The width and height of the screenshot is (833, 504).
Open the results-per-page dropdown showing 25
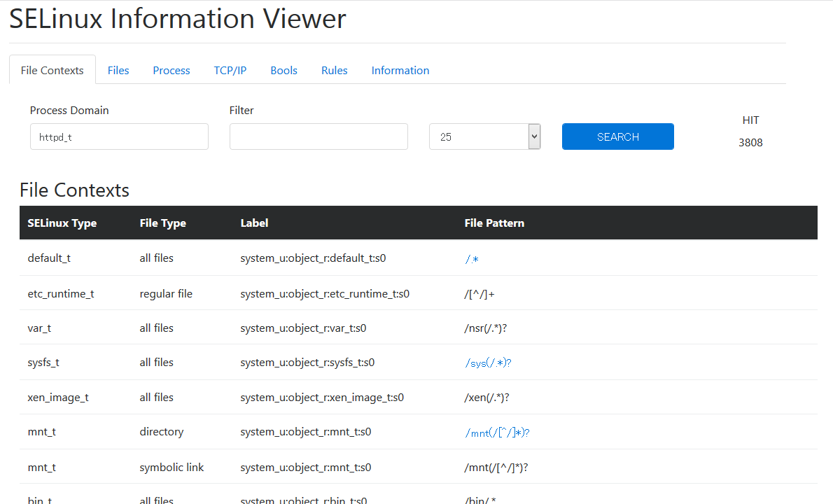484,136
